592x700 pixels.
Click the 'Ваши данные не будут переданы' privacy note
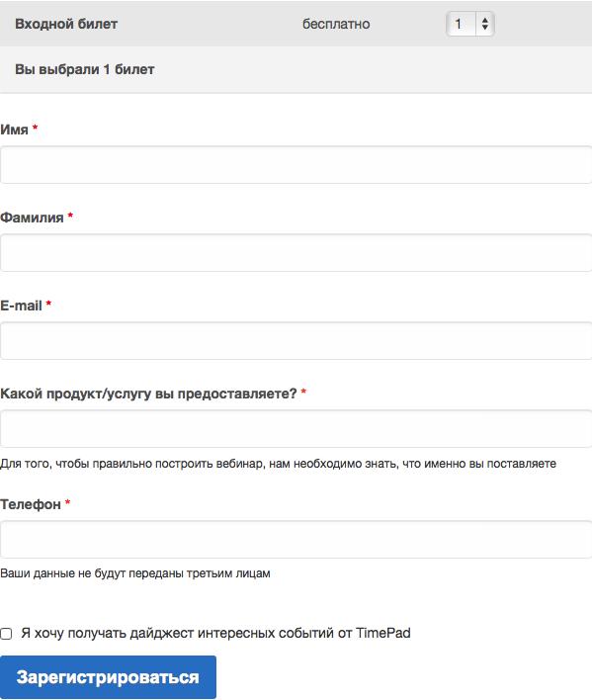(x=135, y=573)
